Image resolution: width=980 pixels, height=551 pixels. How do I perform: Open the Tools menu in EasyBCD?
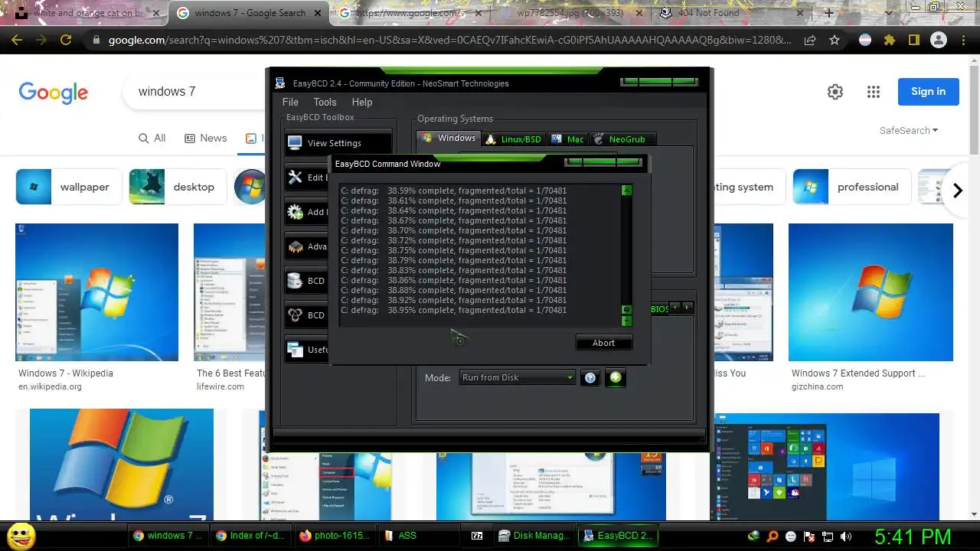click(x=325, y=102)
